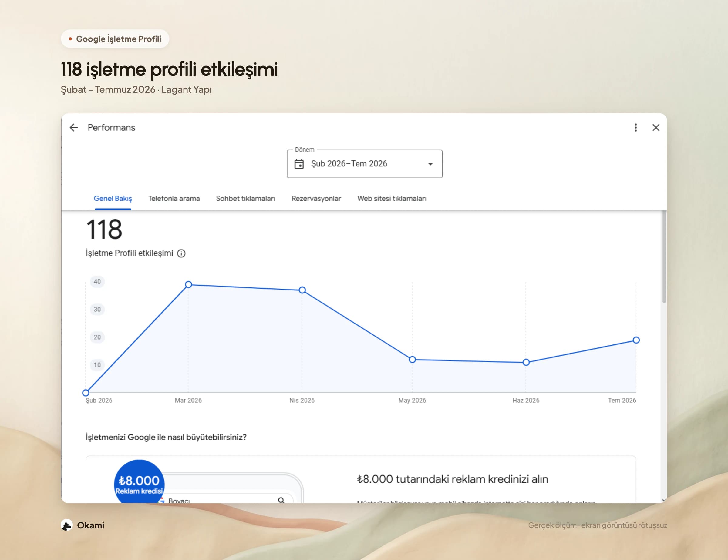728x560 pixels.
Task: Close the Performans panel
Action: point(656,128)
